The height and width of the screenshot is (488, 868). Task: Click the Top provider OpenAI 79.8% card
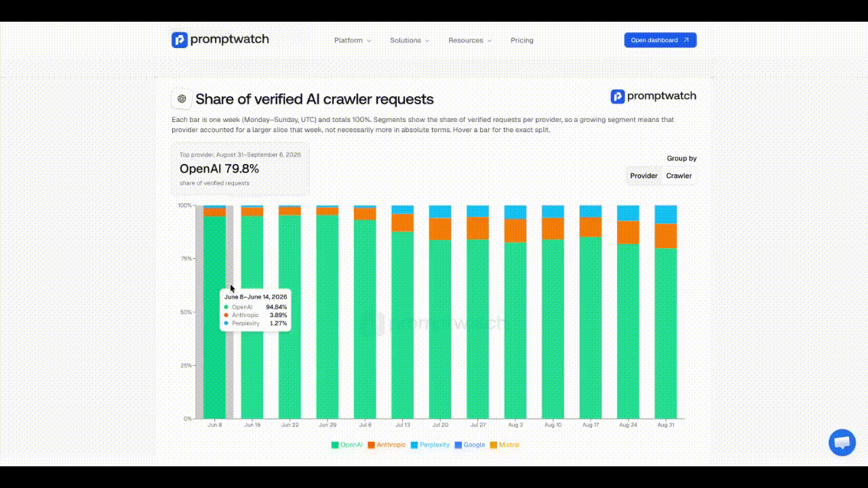coord(240,169)
